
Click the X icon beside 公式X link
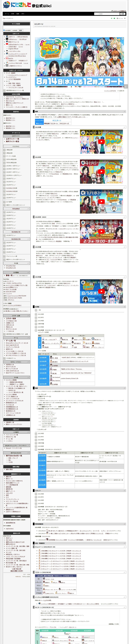pos(7,39)
